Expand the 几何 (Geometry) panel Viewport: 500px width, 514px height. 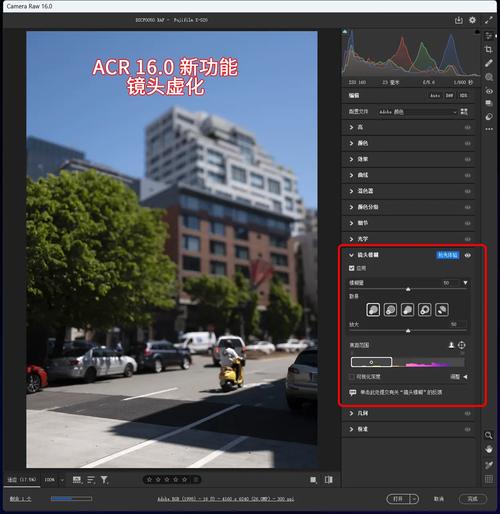pos(351,413)
